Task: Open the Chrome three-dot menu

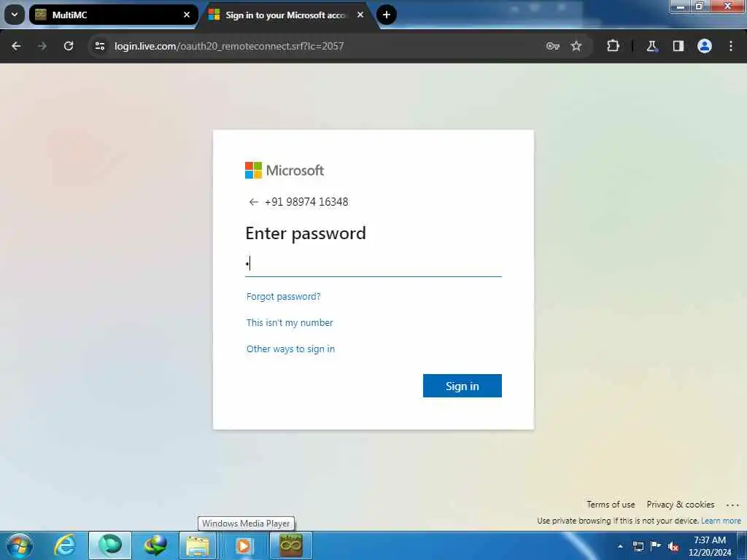Action: (x=731, y=46)
